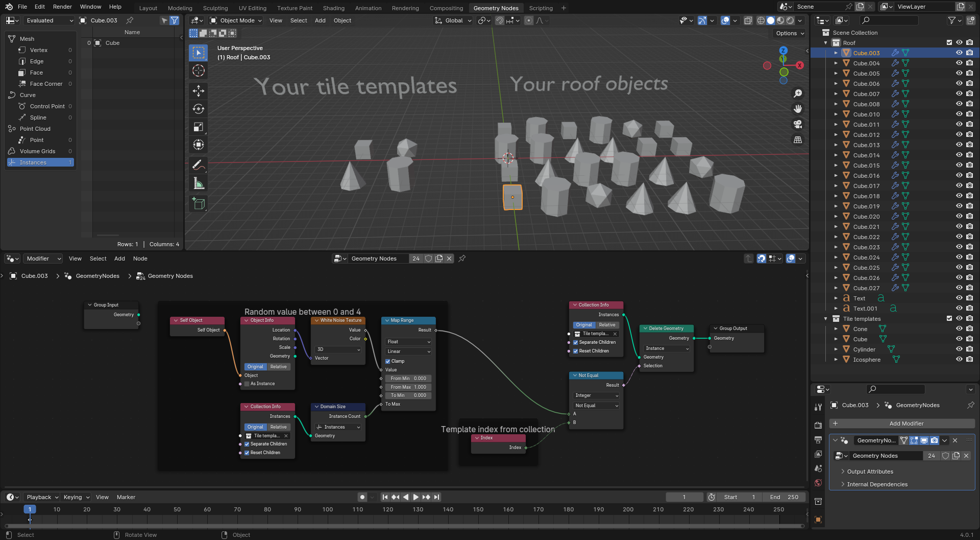This screenshot has width=980, height=540.
Task: Open the Evaluated spreadsheet dropdown
Action: click(49, 20)
